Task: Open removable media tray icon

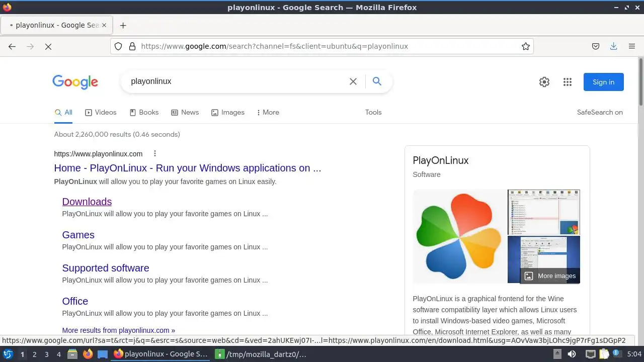Action: coord(556,354)
